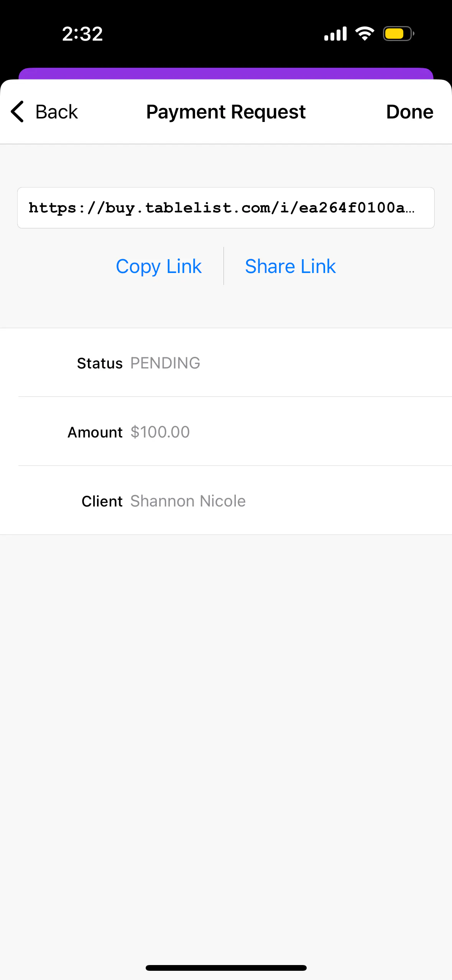Viewport: 452px width, 980px height.
Task: Open client Shannon Nicole
Action: (188, 501)
